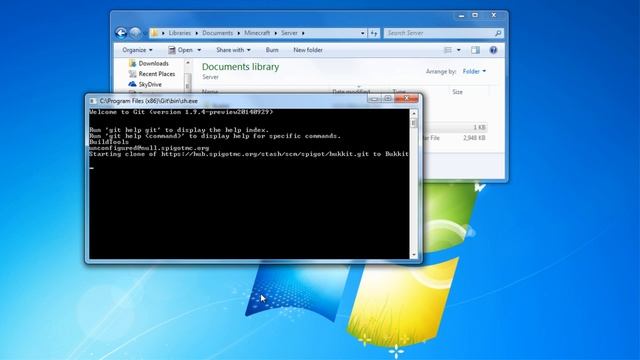The height and width of the screenshot is (360, 640).
Task: Click the 2,948 KB file size cell
Action: point(474,138)
